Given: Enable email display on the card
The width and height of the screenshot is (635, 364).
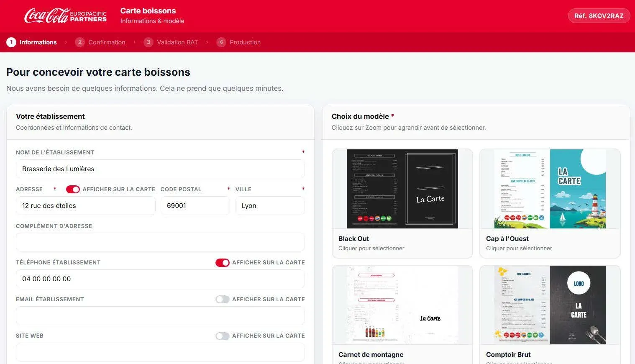Looking at the screenshot, I should coord(223,300).
